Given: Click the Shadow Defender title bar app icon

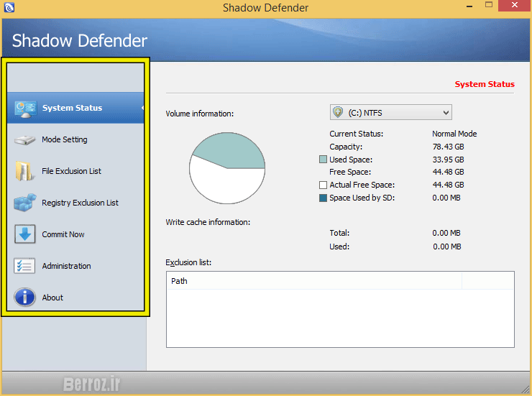Looking at the screenshot, I should click(9, 7).
